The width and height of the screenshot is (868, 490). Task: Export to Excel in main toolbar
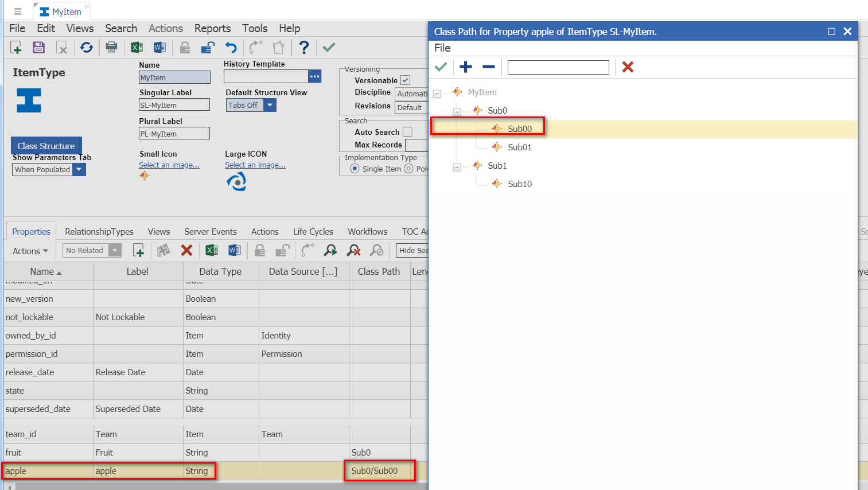(137, 48)
